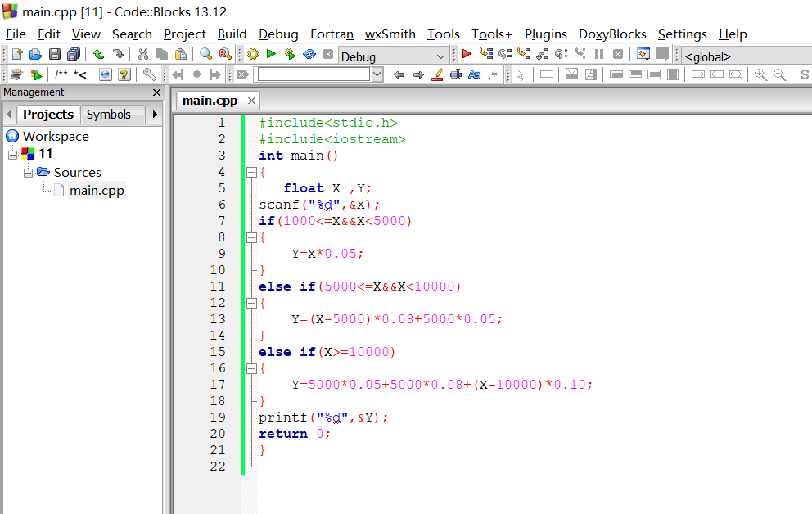This screenshot has height=514, width=812.
Task: Toggle regex search option icon
Action: [493, 74]
